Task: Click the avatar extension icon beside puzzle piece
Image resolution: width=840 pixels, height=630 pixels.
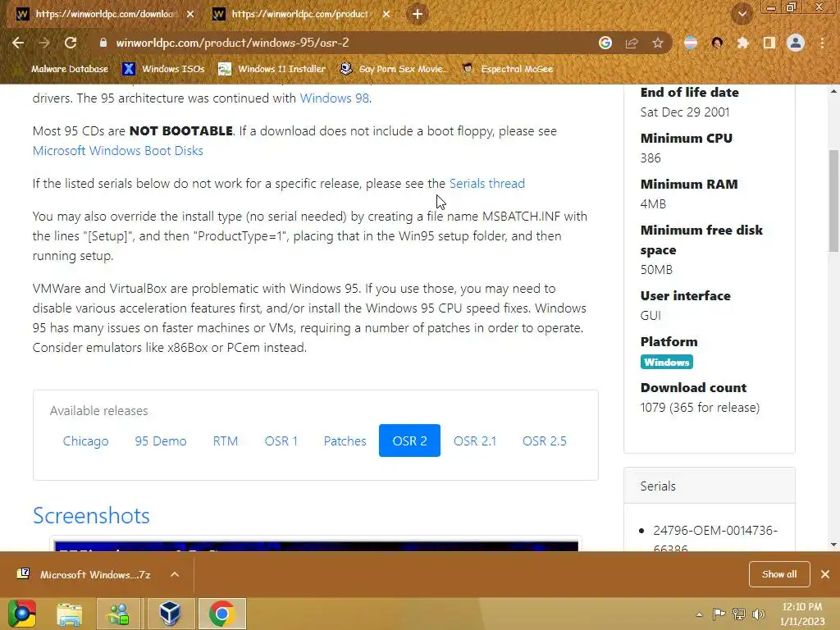Action: pos(717,43)
